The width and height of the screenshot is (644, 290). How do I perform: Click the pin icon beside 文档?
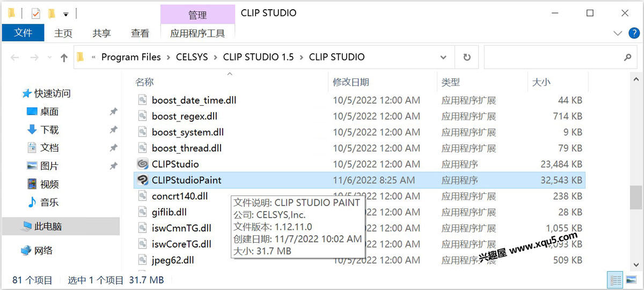tap(113, 148)
